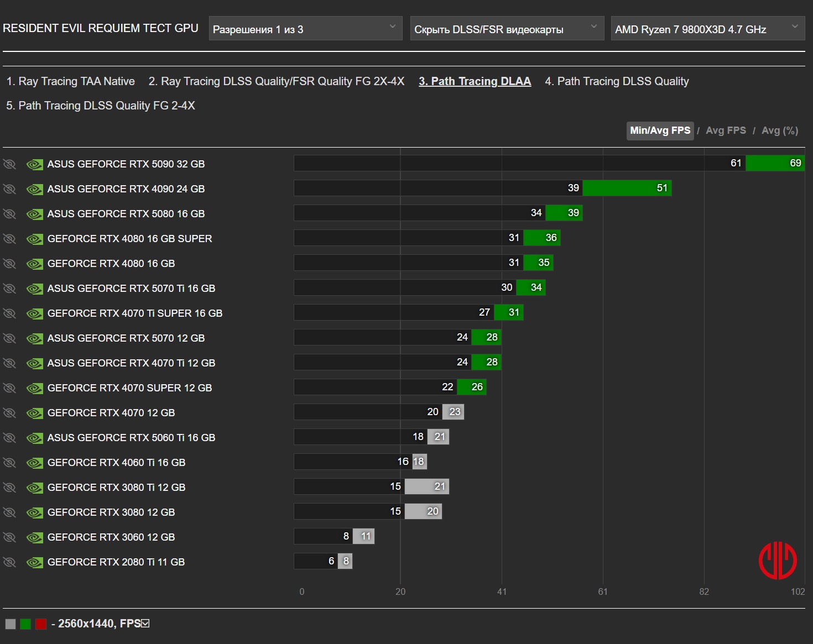Hide the GeForce RTX 3060 12 GB row
813x644 pixels.
[9, 537]
